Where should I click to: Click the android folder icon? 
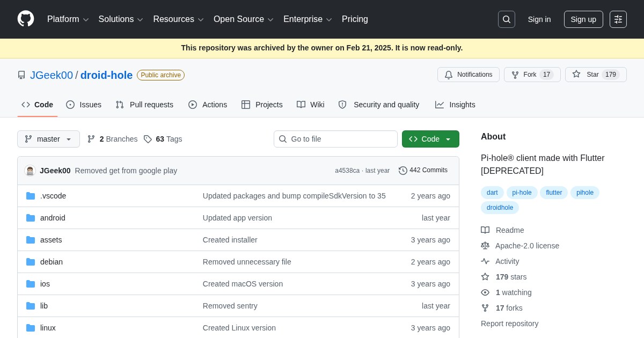pyautogui.click(x=31, y=218)
